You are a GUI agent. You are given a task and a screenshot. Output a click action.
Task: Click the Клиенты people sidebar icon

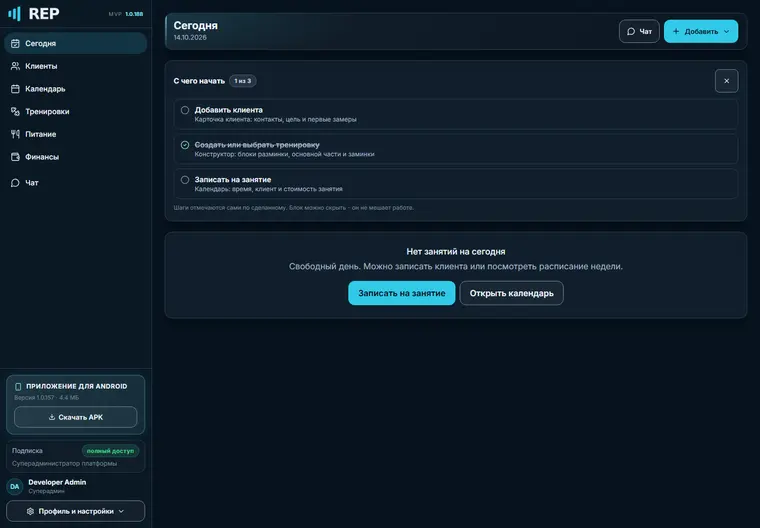pyautogui.click(x=15, y=66)
